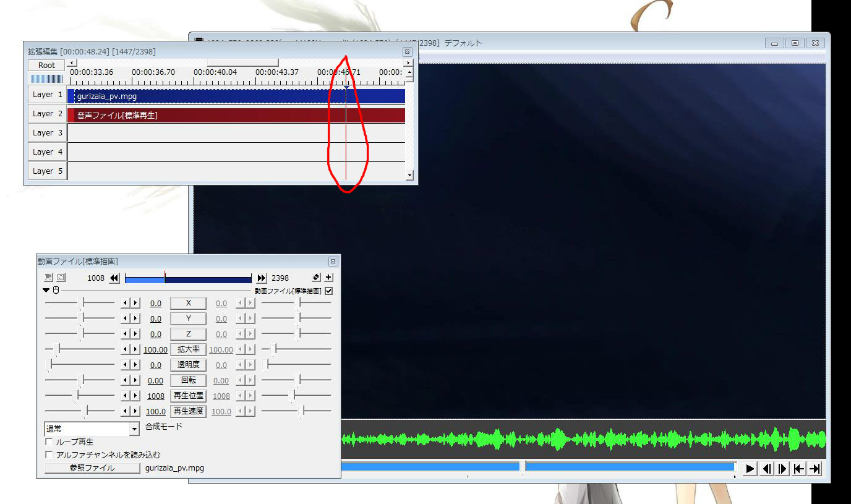
Task: Open the 合成モード dropdown showing 通常
Action: 92,429
